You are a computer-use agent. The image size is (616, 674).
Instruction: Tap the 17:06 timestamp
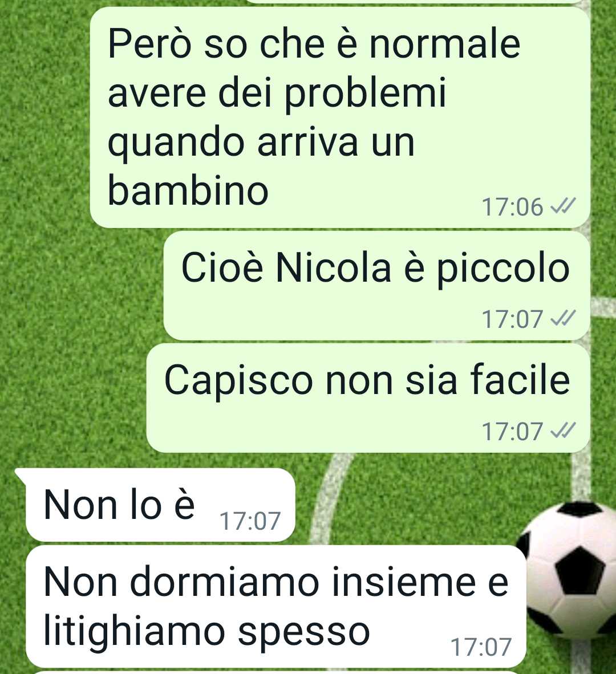click(512, 207)
